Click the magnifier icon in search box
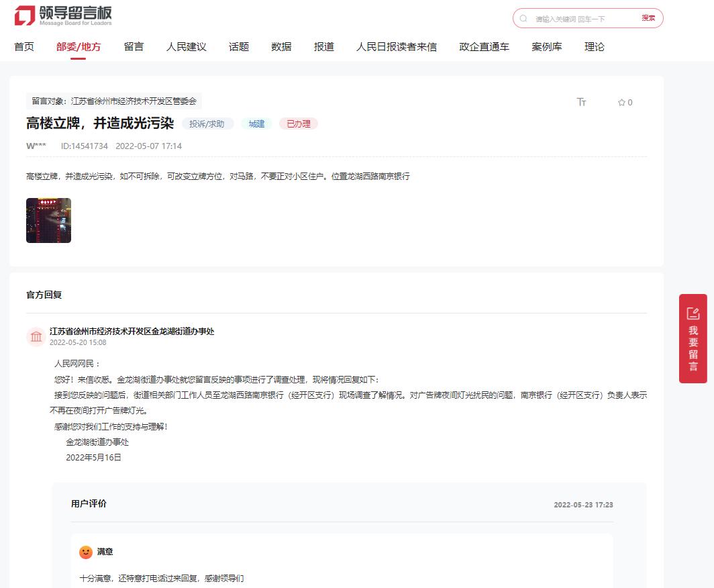Image resolution: width=714 pixels, height=588 pixels. pos(523,19)
